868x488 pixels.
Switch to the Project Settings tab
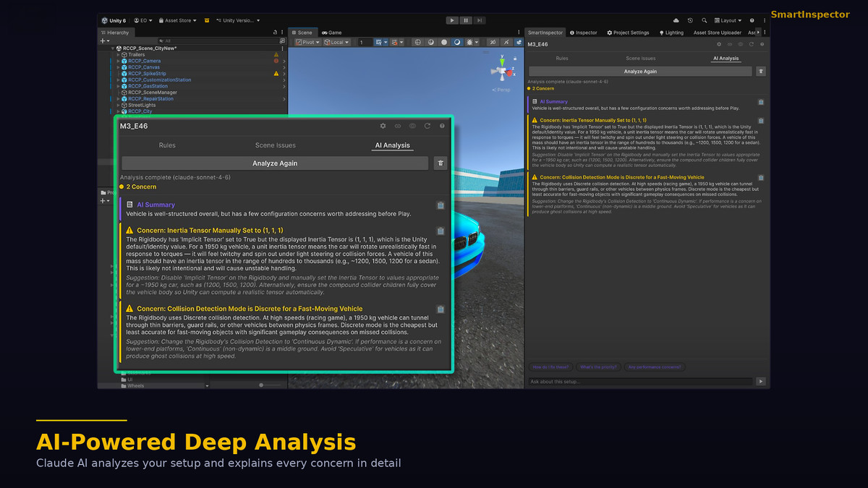[x=628, y=33]
